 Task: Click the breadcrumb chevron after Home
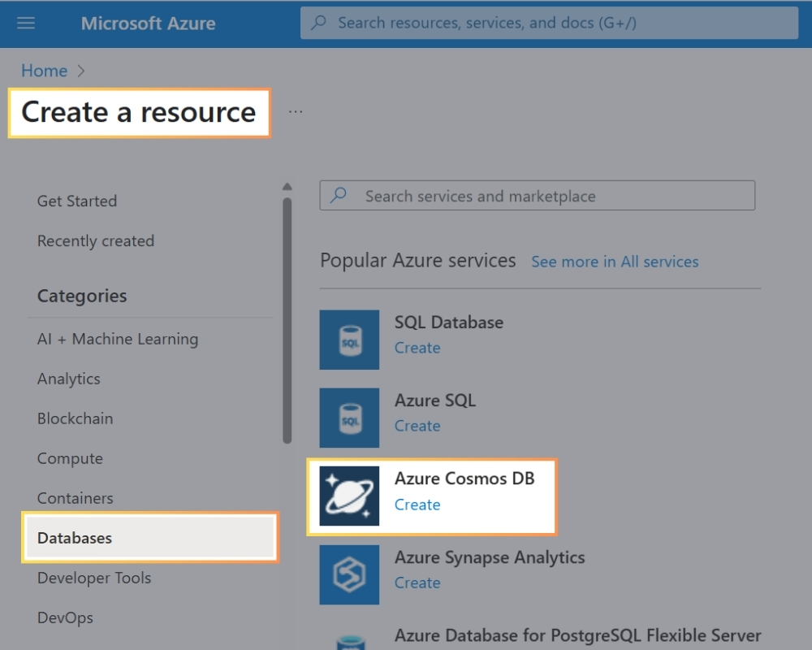(80, 71)
